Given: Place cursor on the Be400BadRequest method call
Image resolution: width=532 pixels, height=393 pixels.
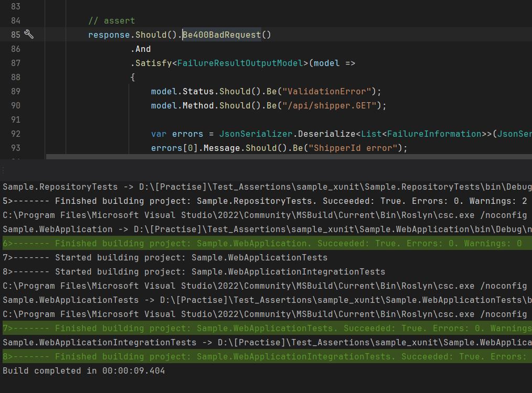Looking at the screenshot, I should (x=221, y=35).
